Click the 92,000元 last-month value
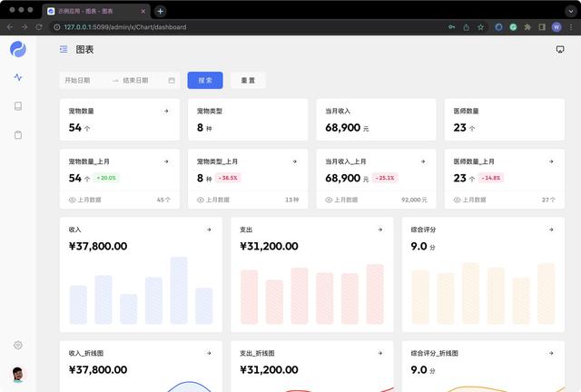This screenshot has width=581, height=392. [x=414, y=200]
